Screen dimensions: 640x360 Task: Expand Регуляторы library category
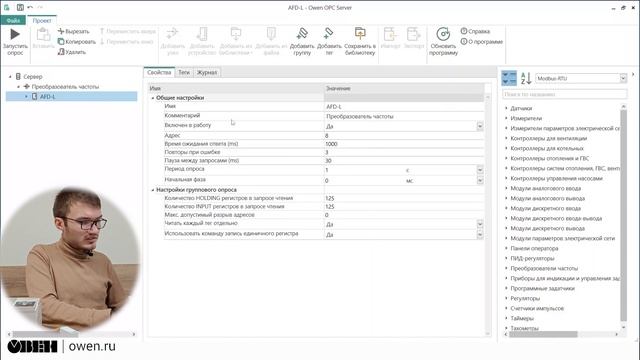pos(506,298)
